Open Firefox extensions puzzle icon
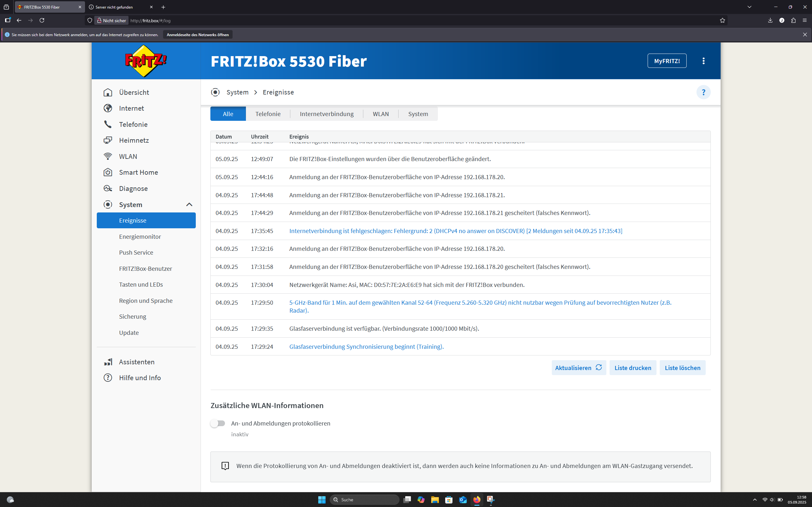This screenshot has width=812, height=507. click(793, 21)
